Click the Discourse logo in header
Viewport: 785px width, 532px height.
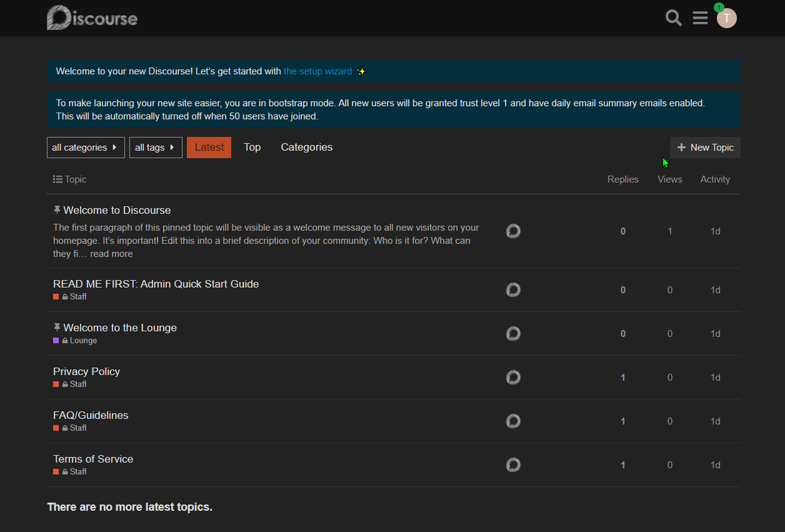coord(92,18)
